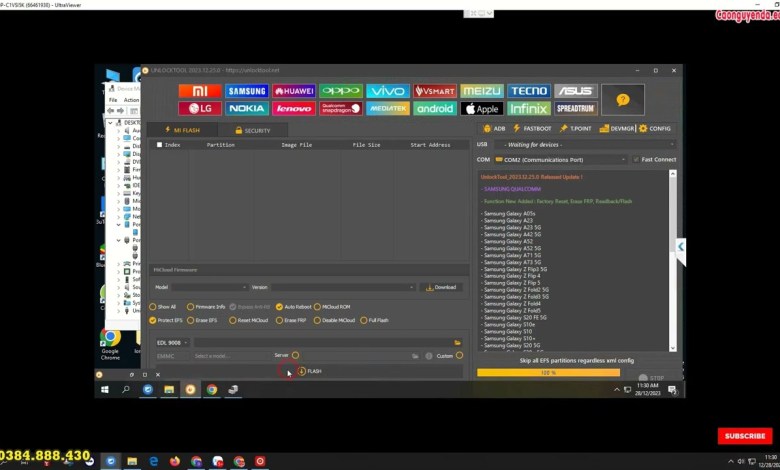Enable the Erase FRP option
780x470 pixels.
click(x=291, y=320)
